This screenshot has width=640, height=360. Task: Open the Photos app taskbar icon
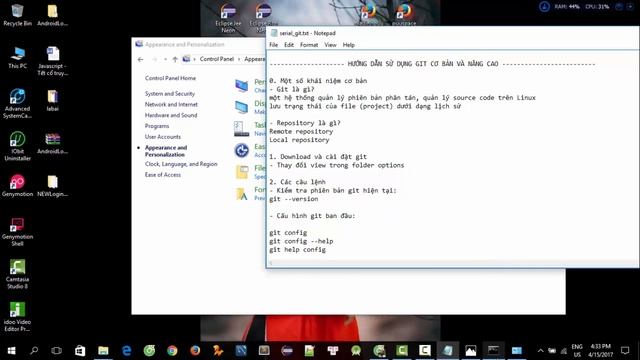pos(471,351)
